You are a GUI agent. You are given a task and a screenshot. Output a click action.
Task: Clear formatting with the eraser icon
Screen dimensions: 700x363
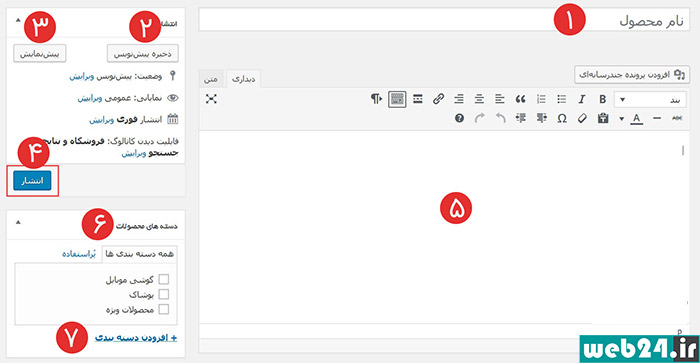tap(582, 118)
